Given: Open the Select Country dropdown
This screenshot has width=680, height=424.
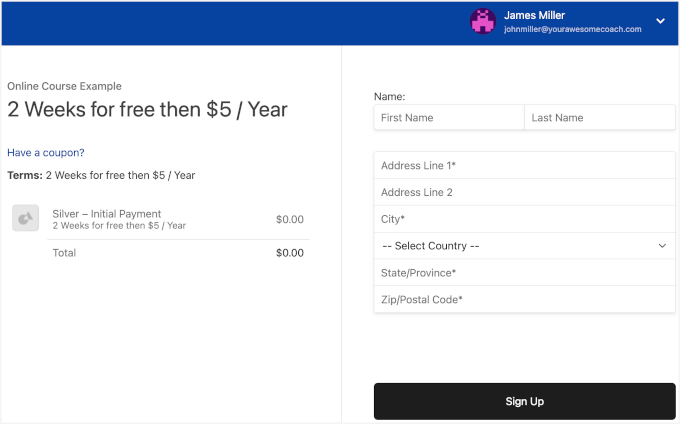Looking at the screenshot, I should [x=524, y=246].
